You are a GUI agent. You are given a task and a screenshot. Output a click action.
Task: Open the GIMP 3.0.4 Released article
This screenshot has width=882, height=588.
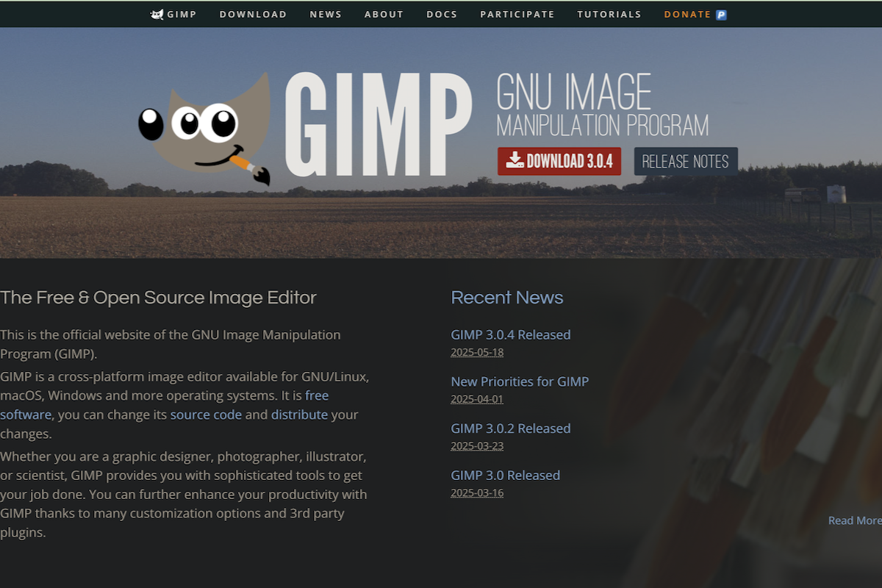tap(511, 334)
